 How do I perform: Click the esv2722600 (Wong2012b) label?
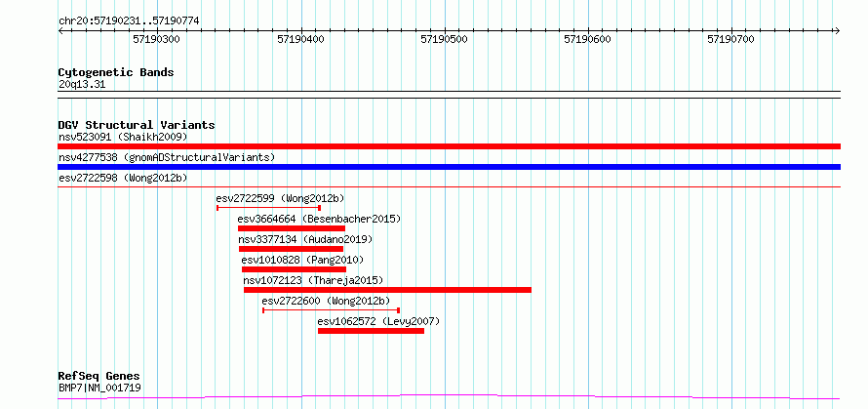coord(326,301)
